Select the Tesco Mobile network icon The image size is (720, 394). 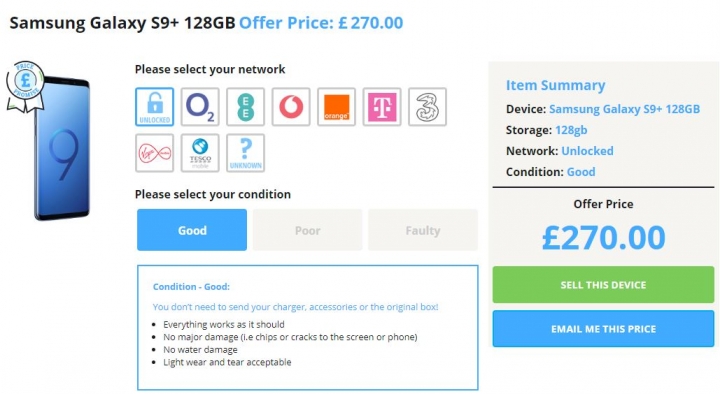pos(200,153)
